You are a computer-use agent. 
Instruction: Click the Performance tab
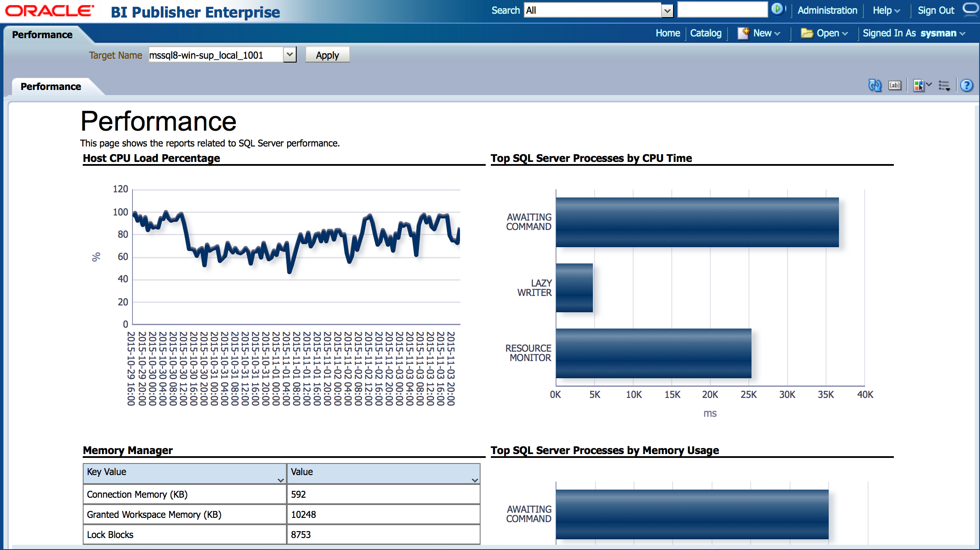51,86
